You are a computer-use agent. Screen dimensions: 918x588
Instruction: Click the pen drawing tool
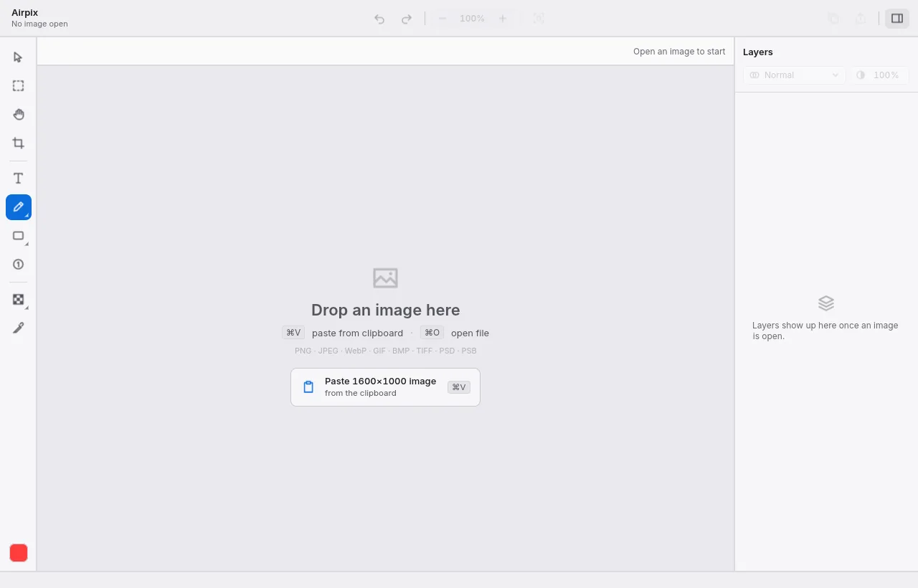(x=19, y=207)
